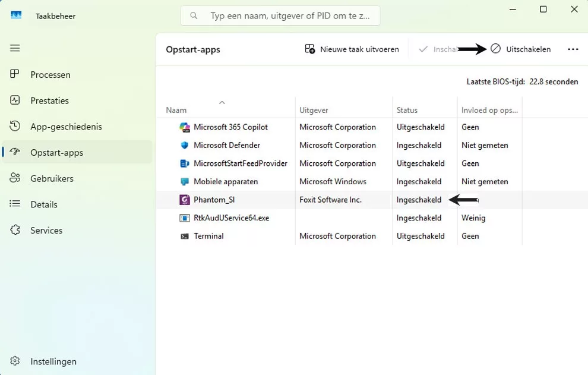Select the RtkAudUService64.exe row name
This screenshot has width=588, height=375.
[232, 218]
